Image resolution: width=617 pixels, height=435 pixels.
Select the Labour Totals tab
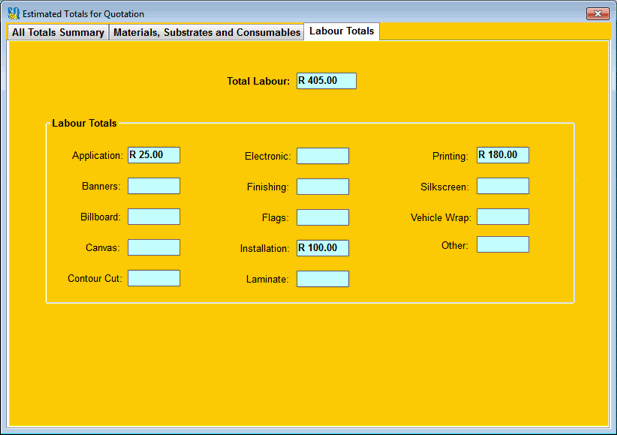(342, 31)
